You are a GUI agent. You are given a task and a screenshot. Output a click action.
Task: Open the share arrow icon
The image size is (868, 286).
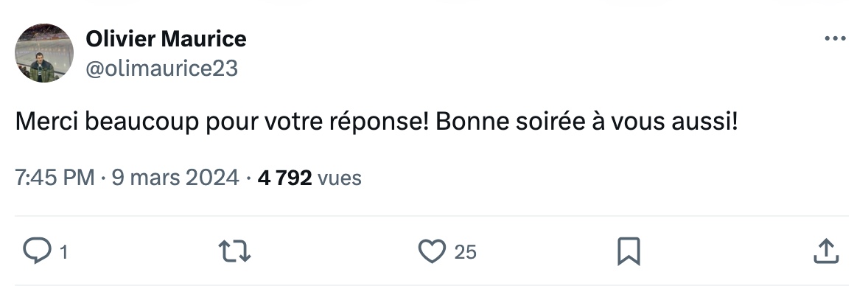tap(826, 251)
